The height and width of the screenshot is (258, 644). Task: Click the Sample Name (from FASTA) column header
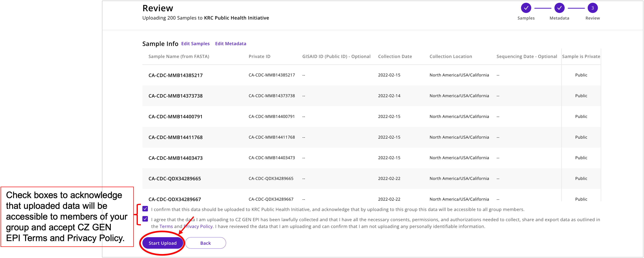pos(179,56)
